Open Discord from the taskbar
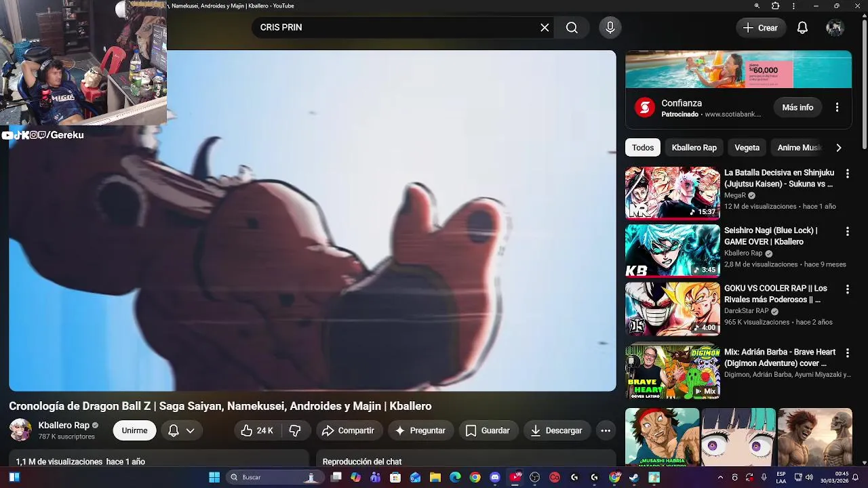This screenshot has width=868, height=488. click(495, 477)
